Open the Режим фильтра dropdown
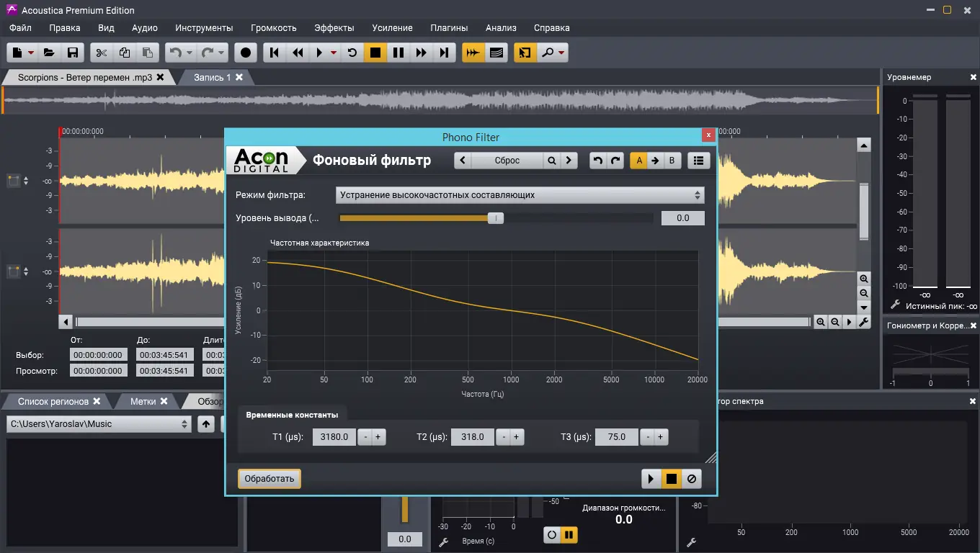This screenshot has height=553, width=980. click(x=520, y=195)
